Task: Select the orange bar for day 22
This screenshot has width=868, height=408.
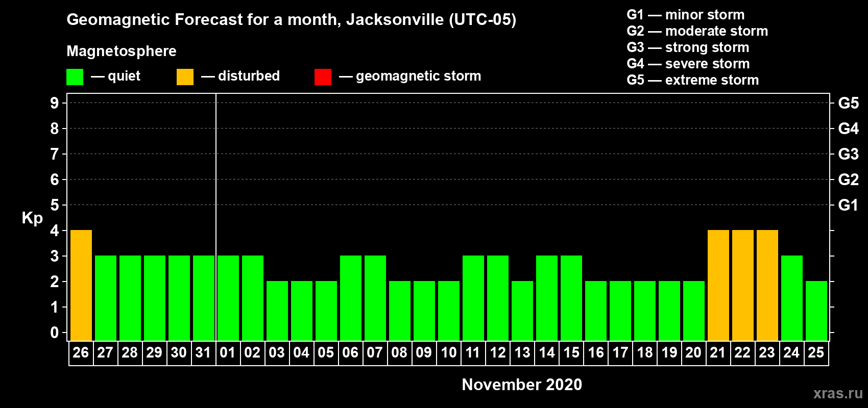Action: pyautogui.click(x=743, y=285)
